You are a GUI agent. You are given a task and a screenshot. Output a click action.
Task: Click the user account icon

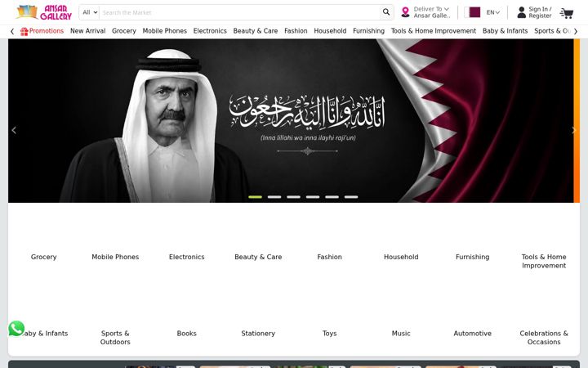tap(521, 12)
